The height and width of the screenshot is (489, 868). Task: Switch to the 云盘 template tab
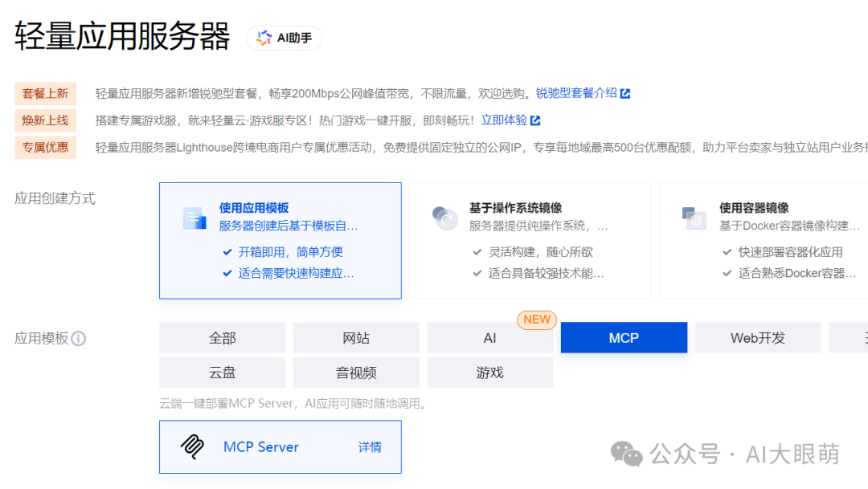click(222, 373)
